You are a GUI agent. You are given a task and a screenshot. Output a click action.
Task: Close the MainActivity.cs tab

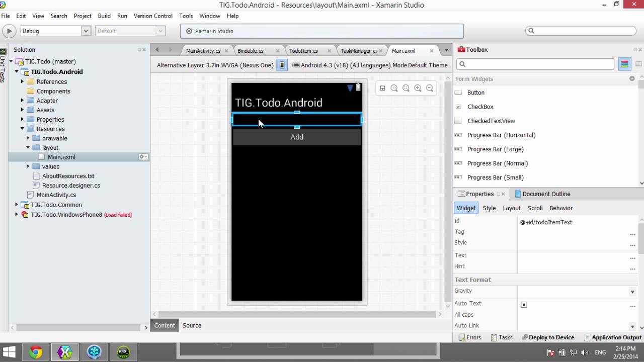click(226, 51)
